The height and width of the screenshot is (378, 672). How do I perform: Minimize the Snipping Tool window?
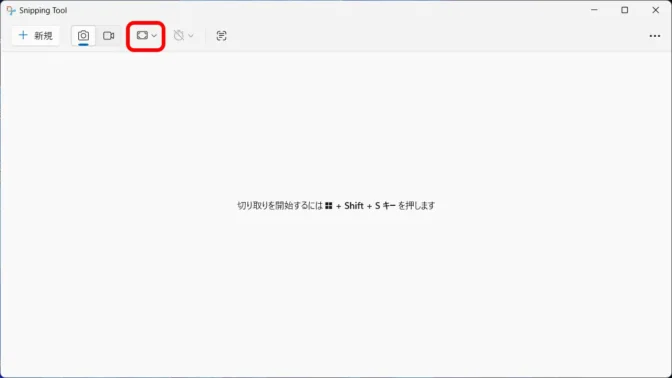click(594, 10)
